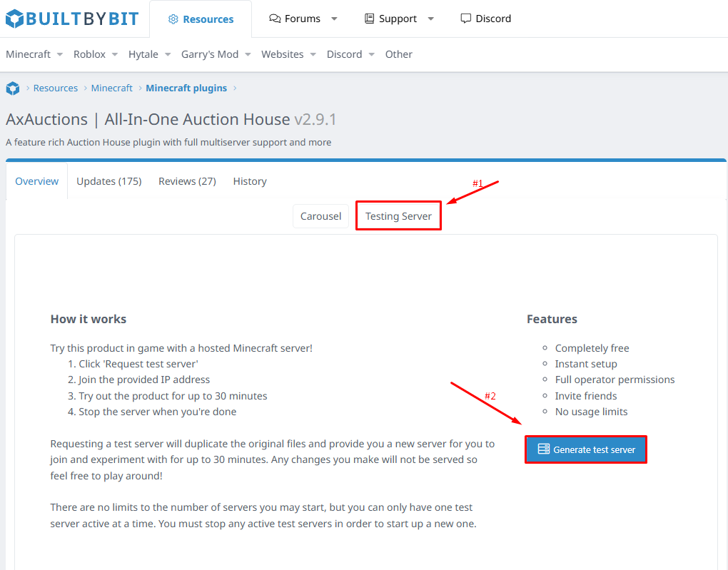Click the plugin tagline under the title
Screen dimensions: 728x570
tap(168, 143)
